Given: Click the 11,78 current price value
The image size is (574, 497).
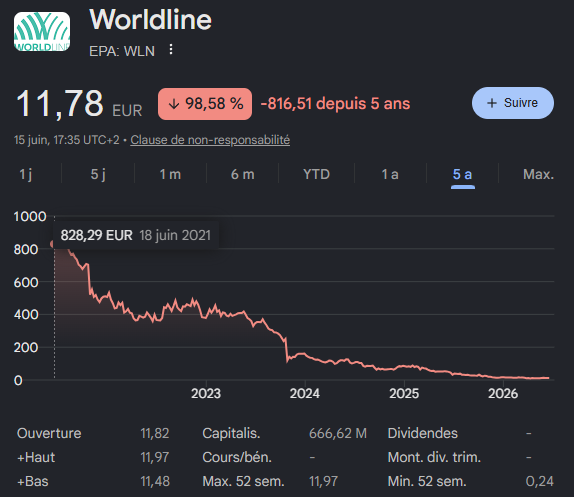Looking at the screenshot, I should coord(60,104).
